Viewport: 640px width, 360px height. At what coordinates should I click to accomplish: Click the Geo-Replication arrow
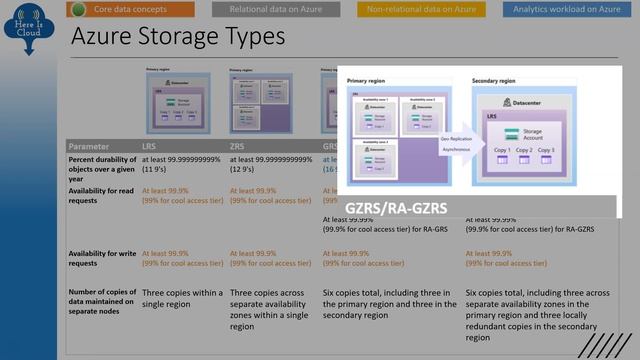[x=462, y=144]
